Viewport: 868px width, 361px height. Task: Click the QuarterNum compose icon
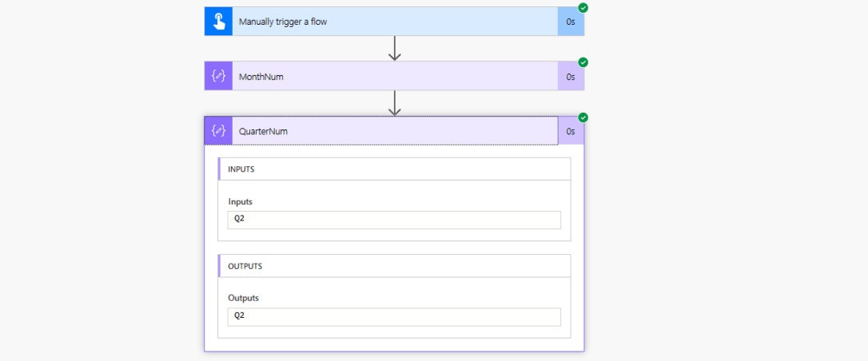[218, 131]
